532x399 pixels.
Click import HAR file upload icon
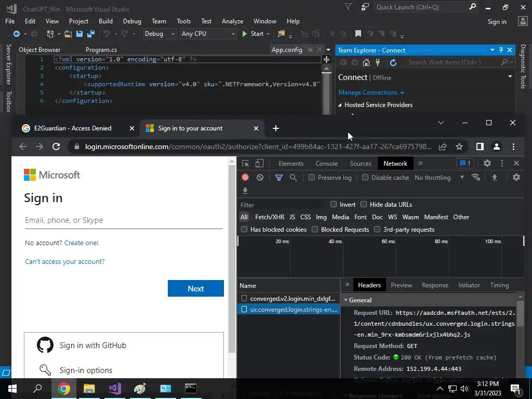pos(495,177)
